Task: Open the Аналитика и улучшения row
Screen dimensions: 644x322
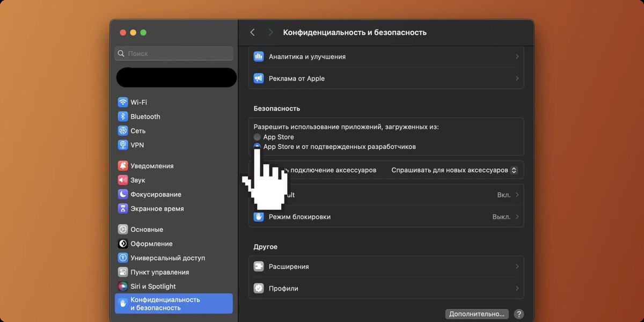Action: (x=386, y=56)
